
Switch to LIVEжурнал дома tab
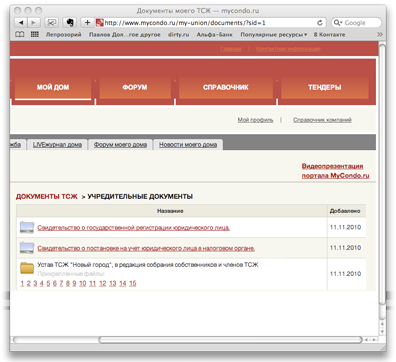pos(57,145)
